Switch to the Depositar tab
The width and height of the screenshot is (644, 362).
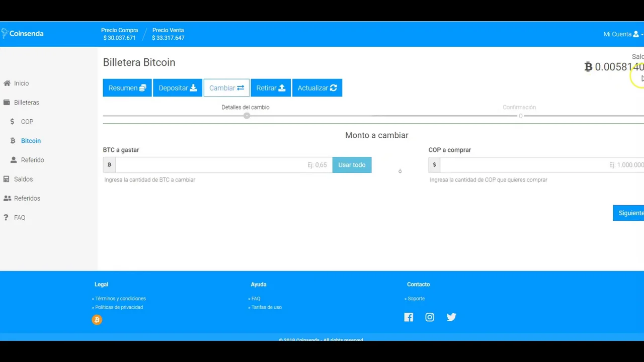coord(178,88)
